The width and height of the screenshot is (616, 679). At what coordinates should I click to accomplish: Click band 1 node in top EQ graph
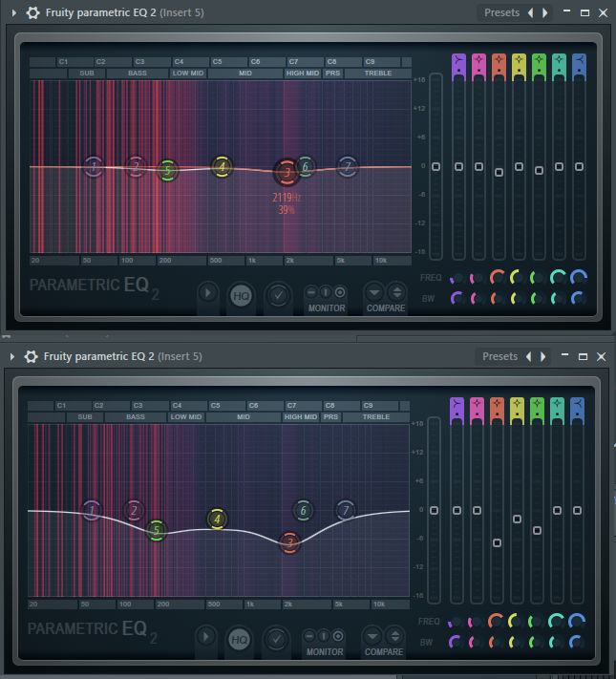tap(94, 167)
